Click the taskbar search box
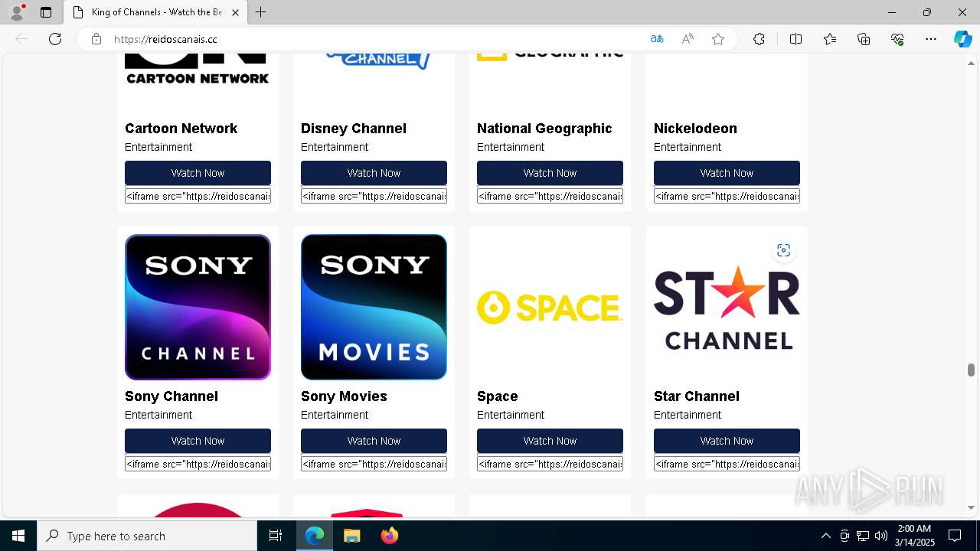The height and width of the screenshot is (551, 980). click(x=147, y=536)
